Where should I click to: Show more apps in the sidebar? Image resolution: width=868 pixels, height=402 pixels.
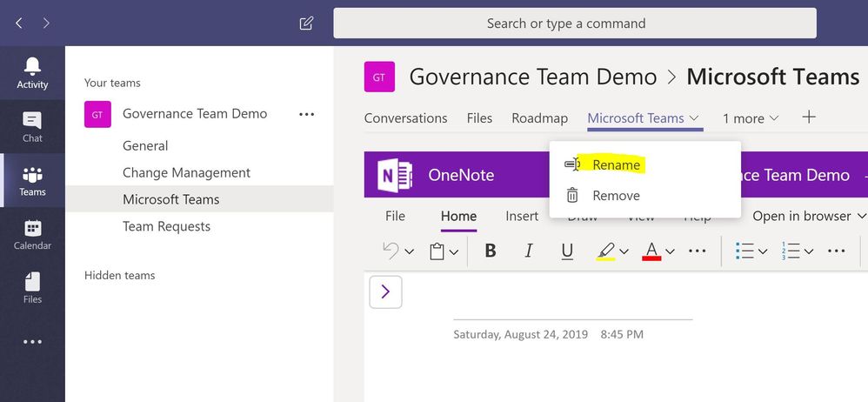(32, 342)
